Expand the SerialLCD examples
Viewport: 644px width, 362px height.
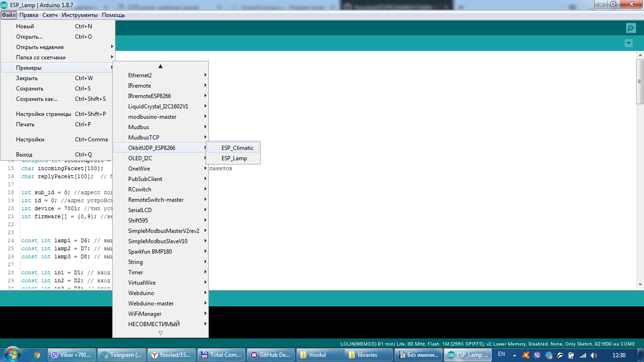tap(160, 210)
